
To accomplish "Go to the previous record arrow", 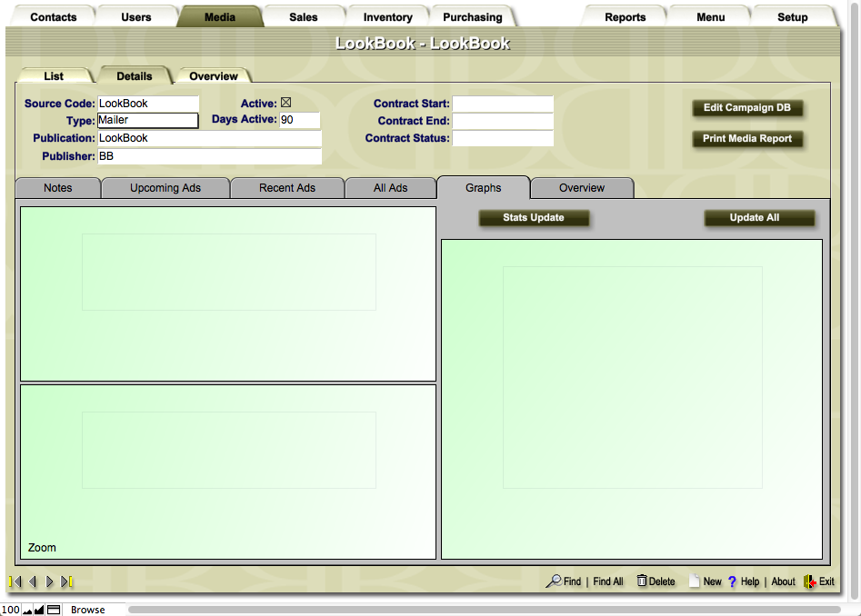I will pyautogui.click(x=33, y=581).
